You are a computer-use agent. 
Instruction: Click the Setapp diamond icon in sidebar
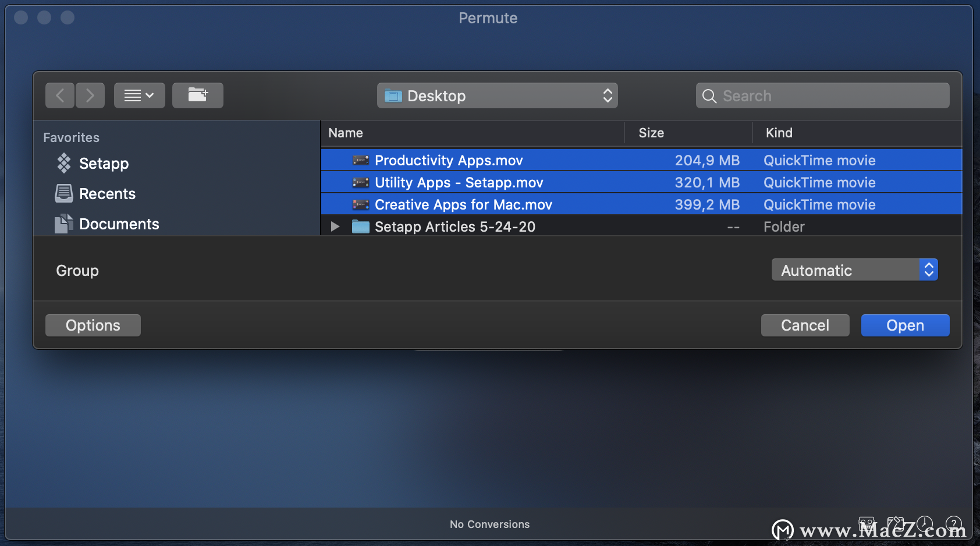(x=64, y=164)
